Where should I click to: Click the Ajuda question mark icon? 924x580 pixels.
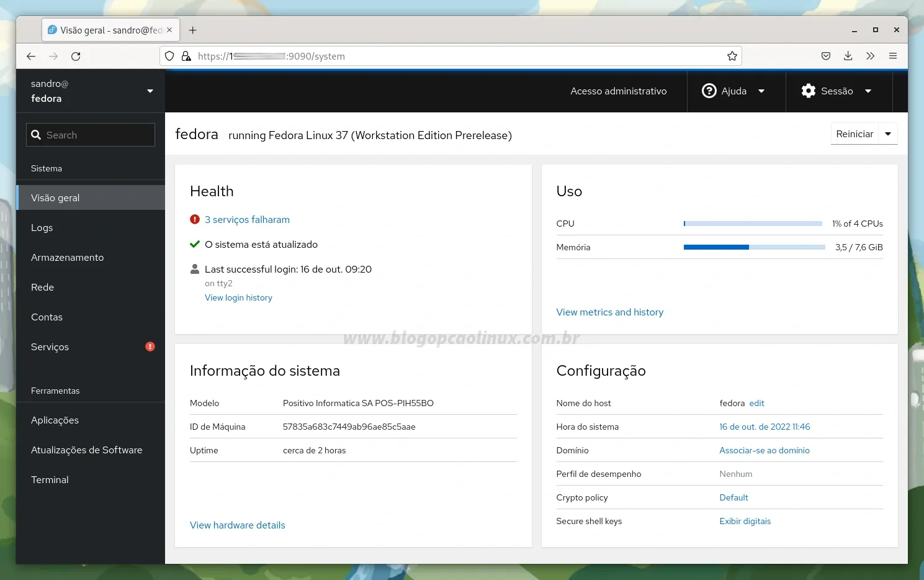pos(709,91)
